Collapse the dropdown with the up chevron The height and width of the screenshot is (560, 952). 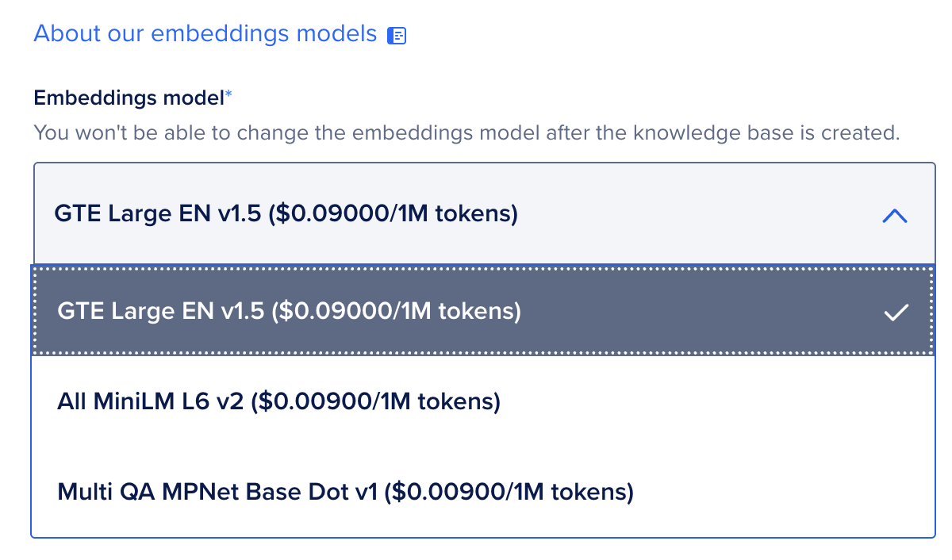[x=894, y=216]
